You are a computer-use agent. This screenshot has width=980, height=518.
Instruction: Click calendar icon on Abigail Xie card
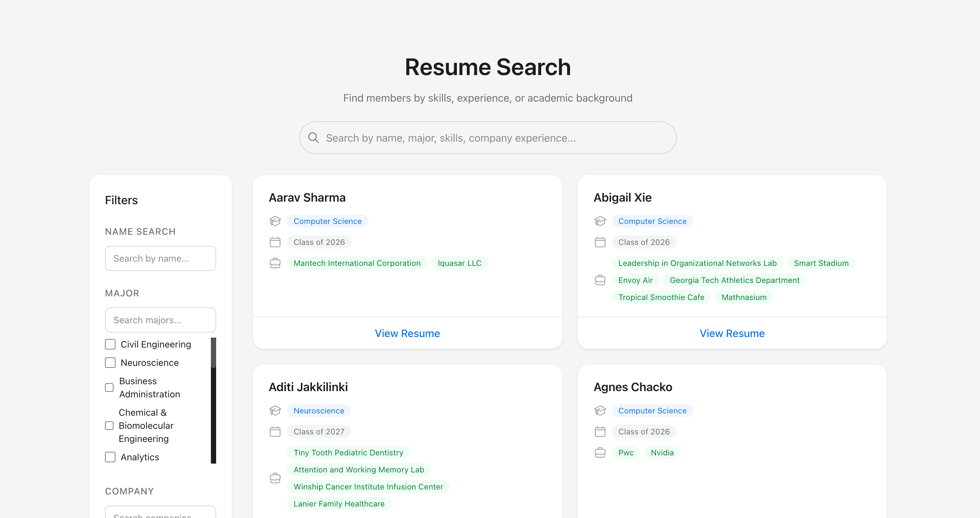pos(600,242)
